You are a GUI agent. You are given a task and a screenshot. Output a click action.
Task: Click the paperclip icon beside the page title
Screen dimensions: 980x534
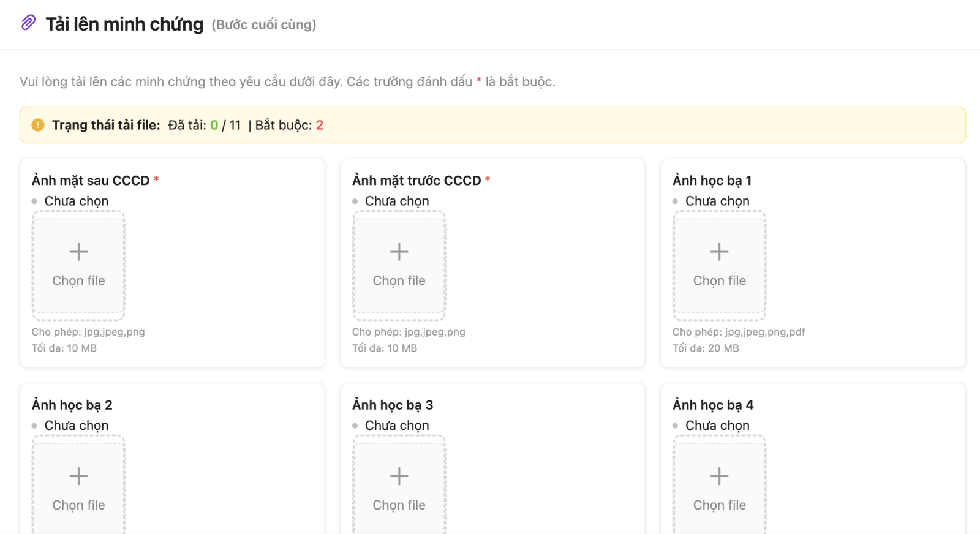click(28, 23)
